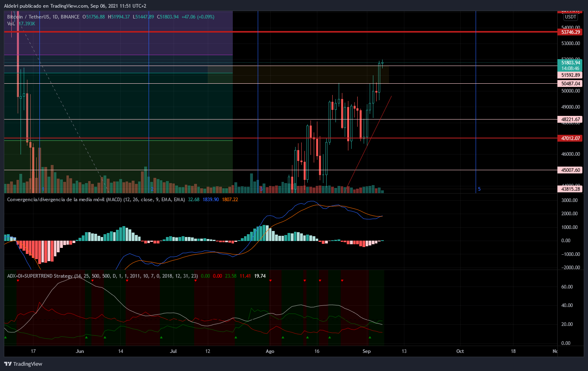The height and width of the screenshot is (371, 588).
Task: Click the 48221.67 price level label
Action: tap(570, 120)
